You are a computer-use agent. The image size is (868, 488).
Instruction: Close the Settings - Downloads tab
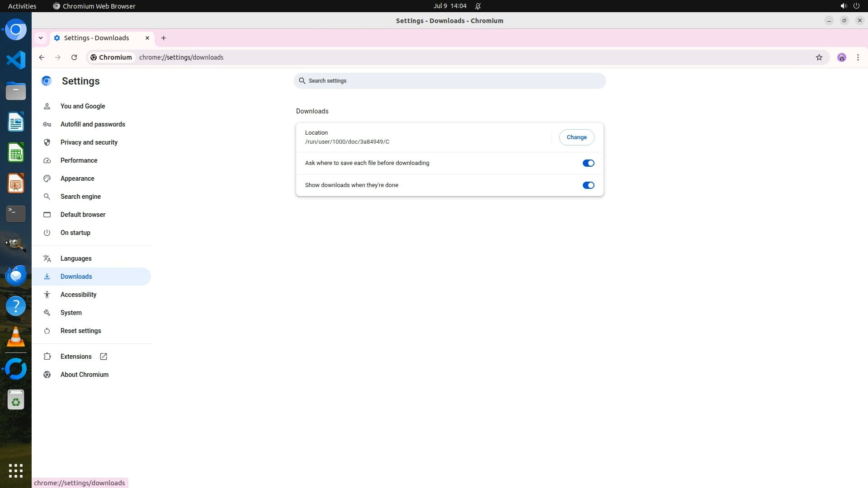pos(147,38)
